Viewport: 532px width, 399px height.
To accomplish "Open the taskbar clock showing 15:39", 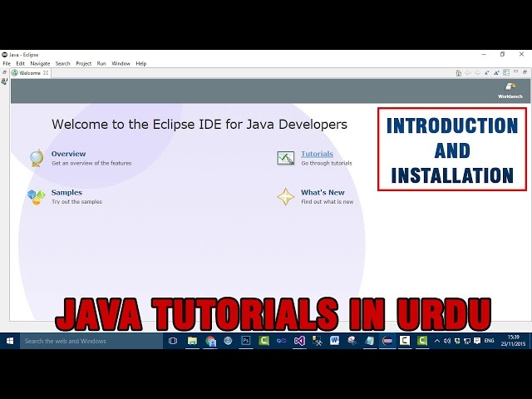I will click(514, 341).
